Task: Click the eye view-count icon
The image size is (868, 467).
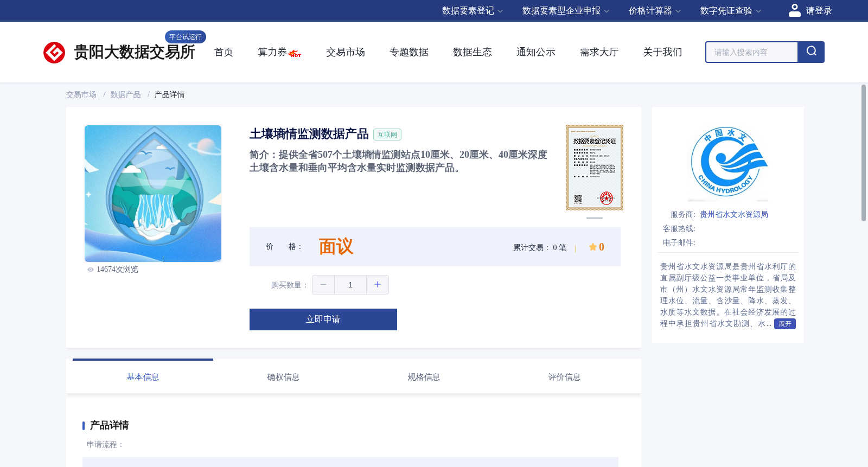Action: coord(91,270)
